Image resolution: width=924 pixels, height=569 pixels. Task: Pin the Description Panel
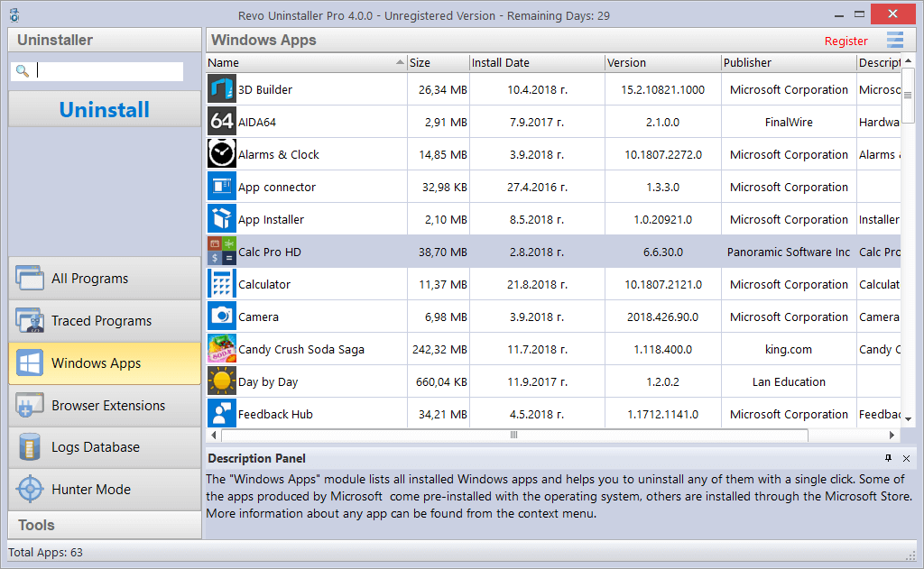pyautogui.click(x=890, y=459)
